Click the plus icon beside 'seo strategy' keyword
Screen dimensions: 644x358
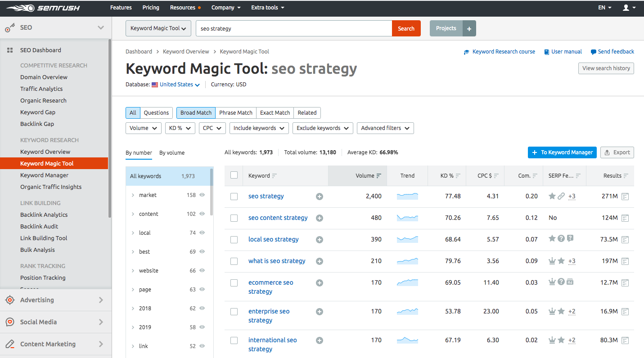320,197
